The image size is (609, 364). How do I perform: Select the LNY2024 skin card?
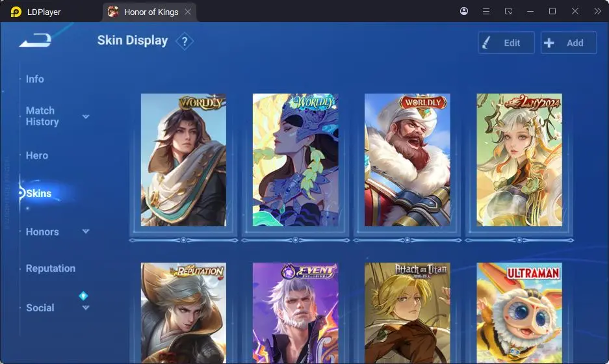(x=519, y=160)
